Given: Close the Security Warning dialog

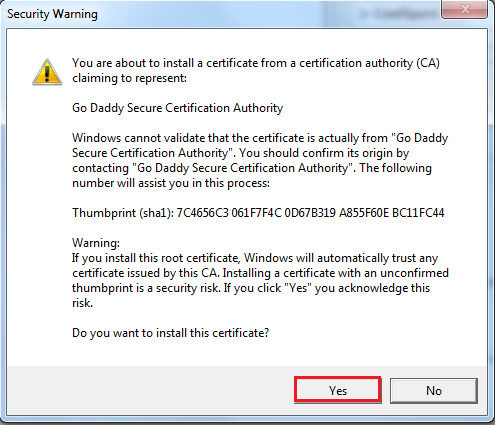Looking at the screenshot, I should [x=465, y=9].
